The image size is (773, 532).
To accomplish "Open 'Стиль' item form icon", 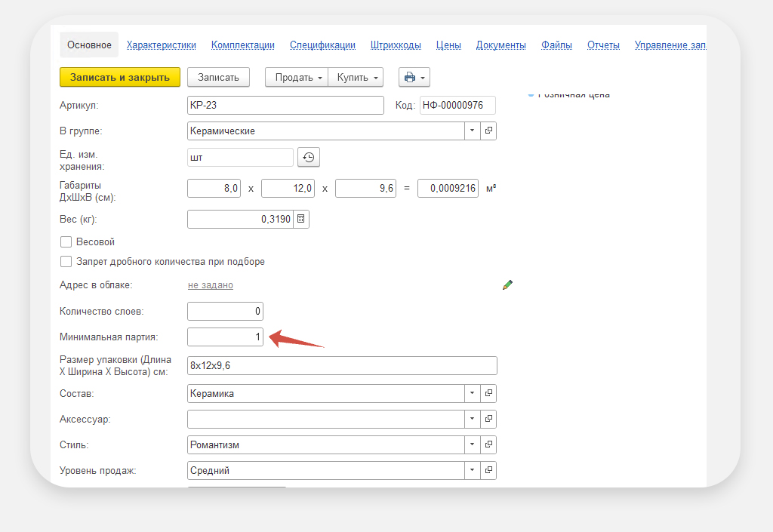I will point(488,444).
